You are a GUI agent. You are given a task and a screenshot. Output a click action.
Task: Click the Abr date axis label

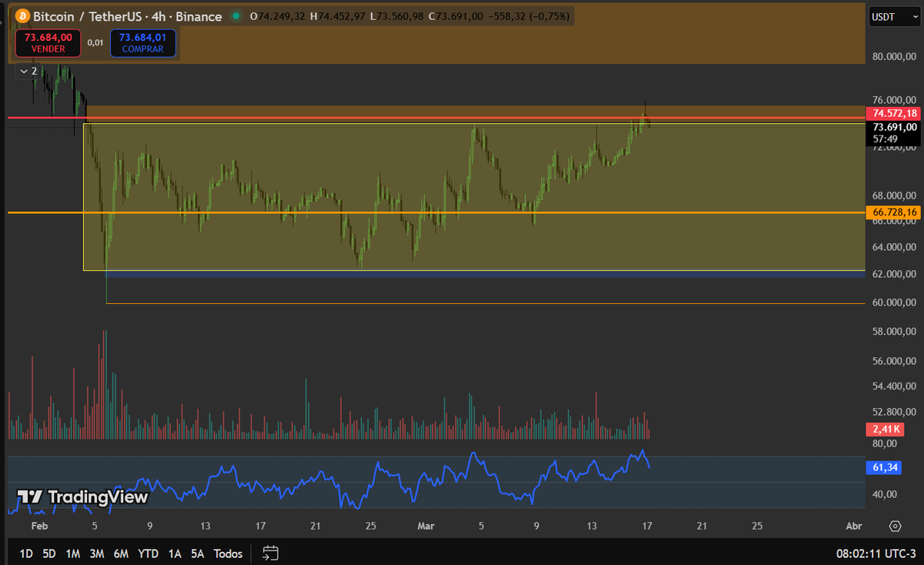(854, 526)
